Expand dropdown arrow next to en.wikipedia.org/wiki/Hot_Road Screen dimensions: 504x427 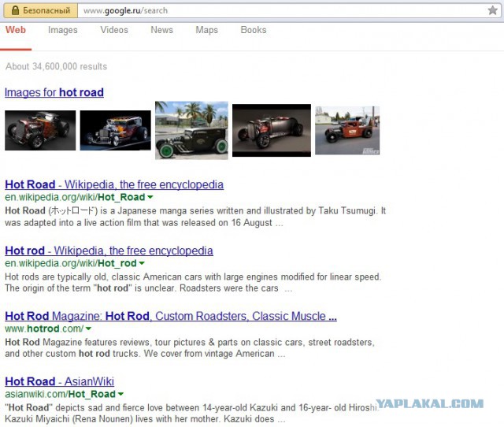[x=150, y=197]
